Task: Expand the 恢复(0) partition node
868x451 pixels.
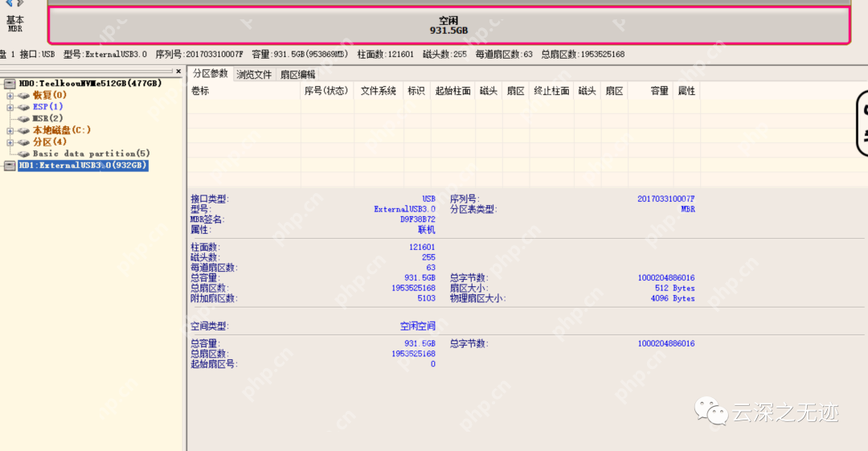Action: 10,96
